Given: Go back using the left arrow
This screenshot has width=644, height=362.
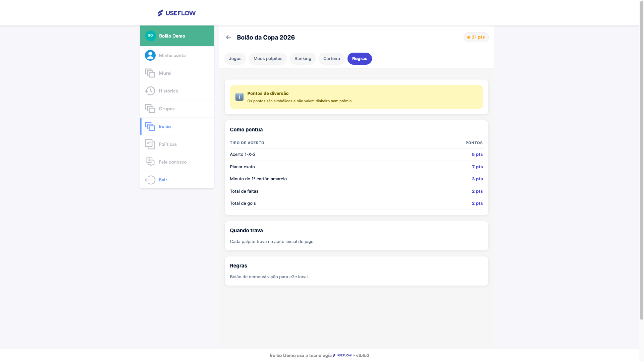Looking at the screenshot, I should pos(228,37).
